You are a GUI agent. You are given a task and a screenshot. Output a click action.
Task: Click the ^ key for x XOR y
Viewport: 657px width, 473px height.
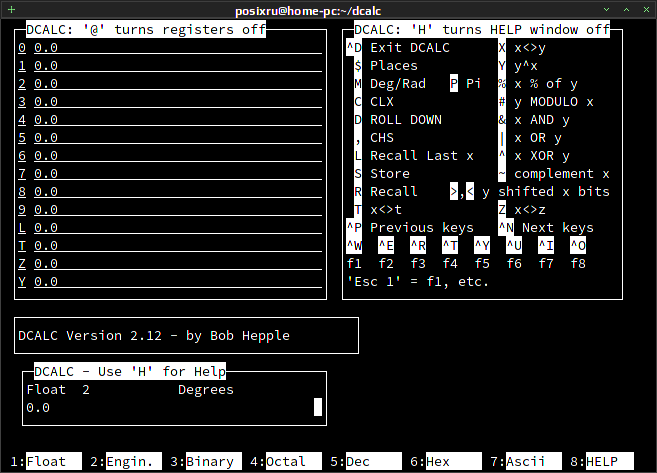[502, 156]
